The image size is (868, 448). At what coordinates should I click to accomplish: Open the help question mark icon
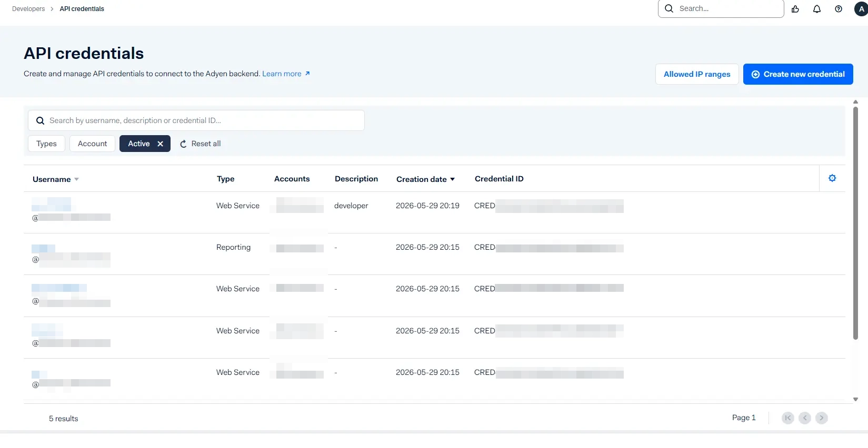click(x=839, y=9)
